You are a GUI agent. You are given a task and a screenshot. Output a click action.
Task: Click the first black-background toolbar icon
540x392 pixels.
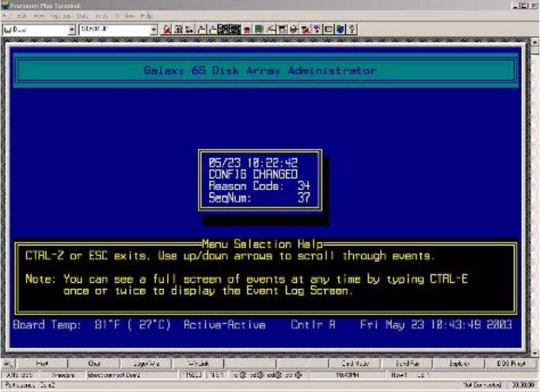point(223,29)
